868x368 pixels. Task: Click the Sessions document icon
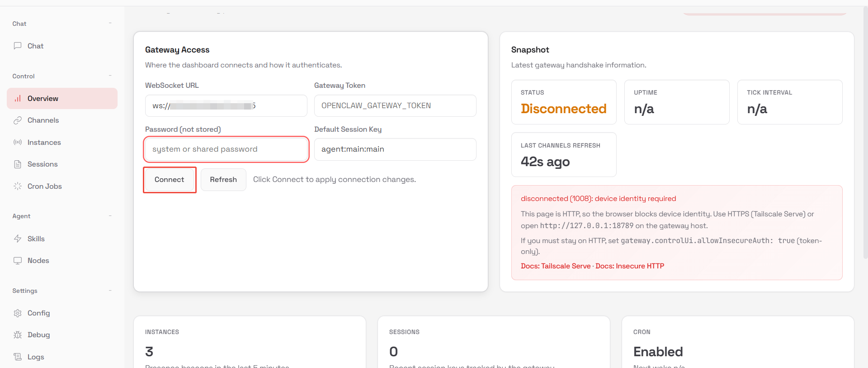coord(18,164)
